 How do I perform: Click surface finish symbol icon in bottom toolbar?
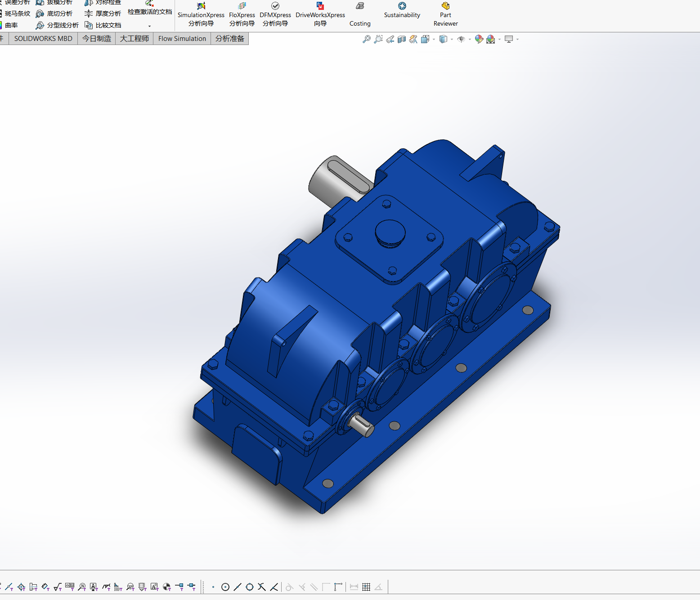pos(58,587)
